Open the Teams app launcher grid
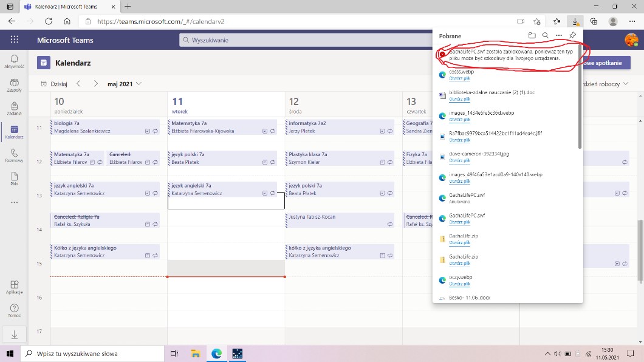The width and height of the screenshot is (644, 362). click(14, 40)
